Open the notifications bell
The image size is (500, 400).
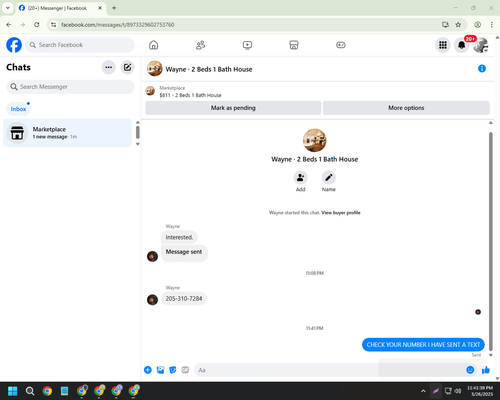point(462,45)
